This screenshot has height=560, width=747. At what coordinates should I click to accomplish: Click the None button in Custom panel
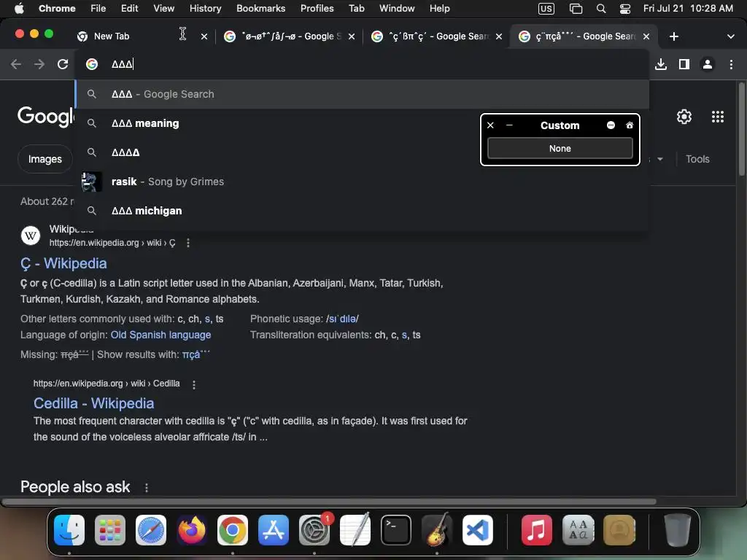coord(560,149)
